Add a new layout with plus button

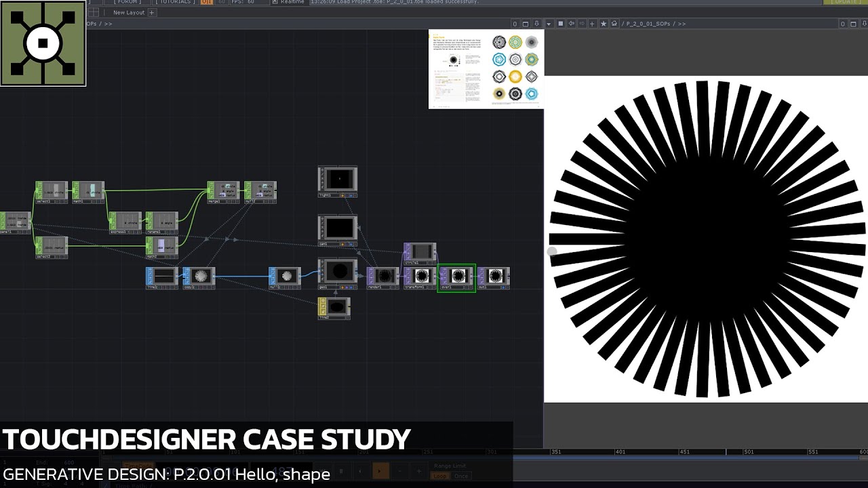[152, 12]
